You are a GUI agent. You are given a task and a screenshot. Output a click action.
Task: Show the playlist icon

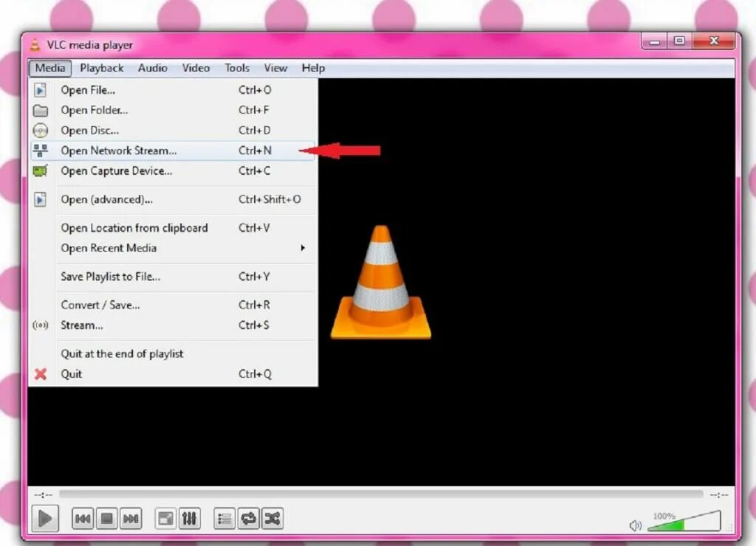tap(224, 519)
